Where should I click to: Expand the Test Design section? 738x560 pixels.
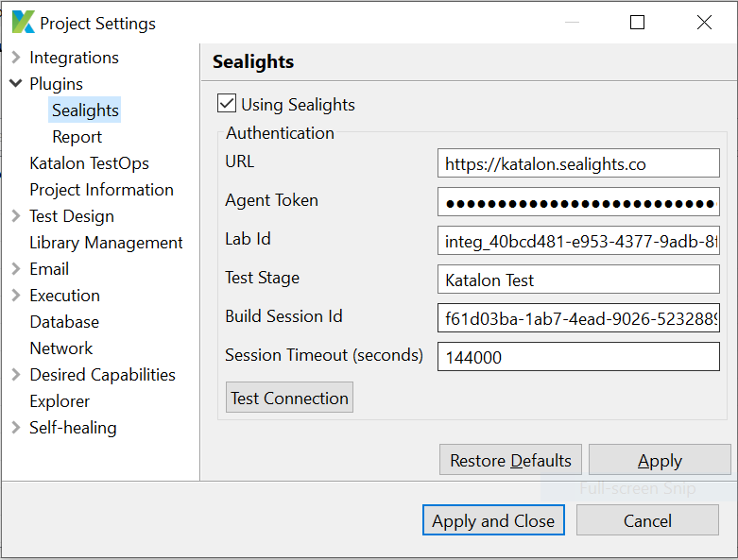pos(16,216)
